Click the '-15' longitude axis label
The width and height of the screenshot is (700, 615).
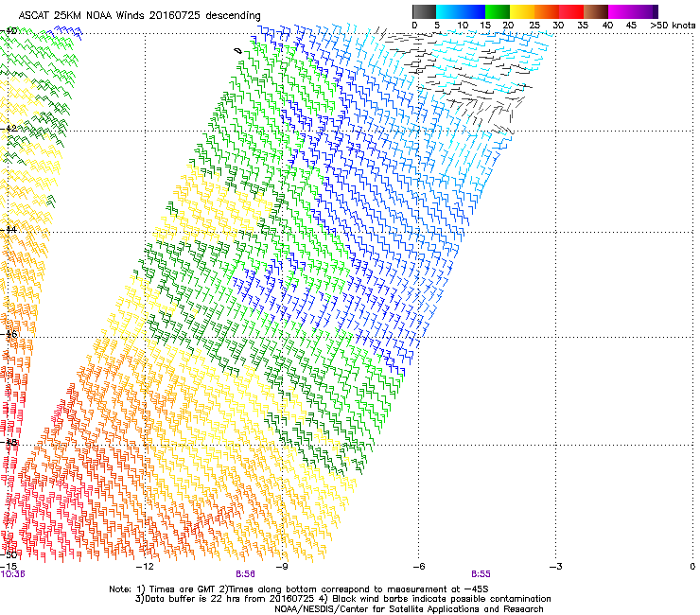point(9,567)
